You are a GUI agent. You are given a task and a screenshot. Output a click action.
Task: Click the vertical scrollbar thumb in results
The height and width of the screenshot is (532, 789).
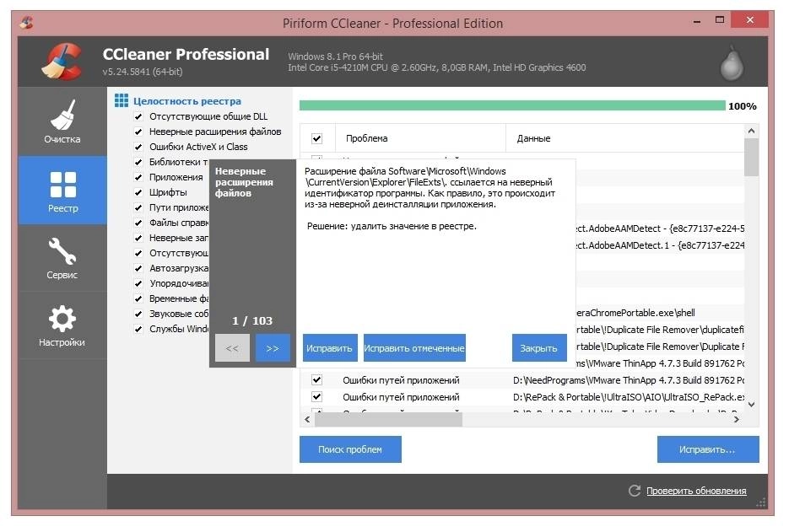tap(751, 157)
